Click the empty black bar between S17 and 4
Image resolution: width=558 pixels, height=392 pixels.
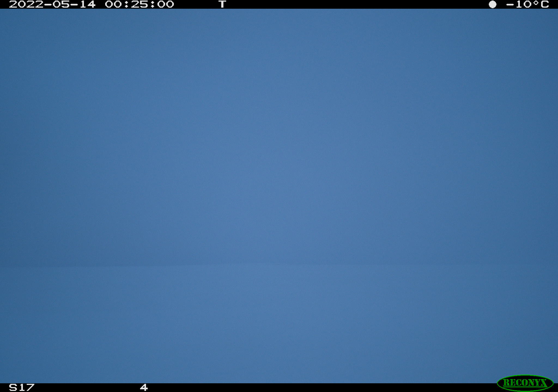(x=87, y=388)
